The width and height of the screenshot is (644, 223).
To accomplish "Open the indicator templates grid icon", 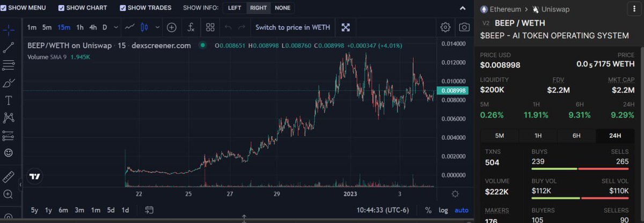I will pyautogui.click(x=210, y=27).
